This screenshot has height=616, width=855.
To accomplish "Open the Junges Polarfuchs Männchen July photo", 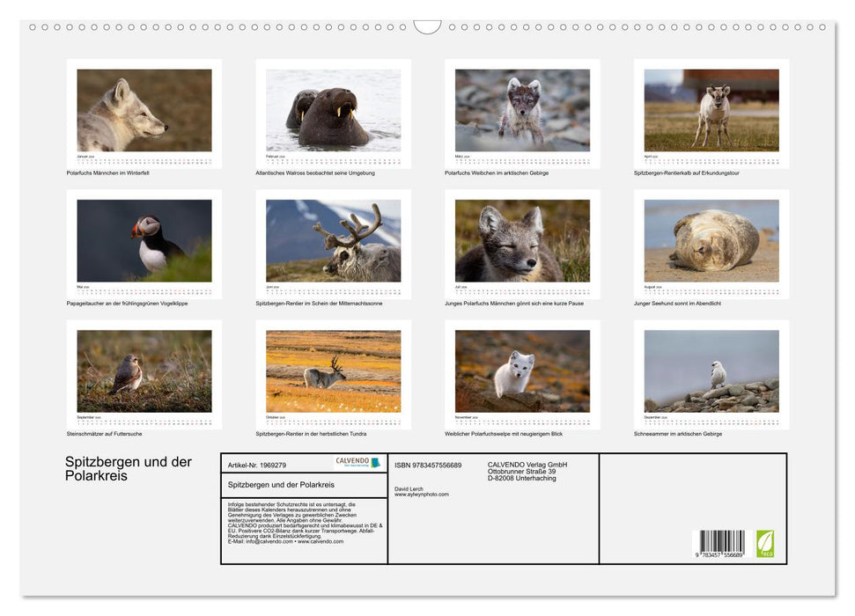I will point(522,240).
